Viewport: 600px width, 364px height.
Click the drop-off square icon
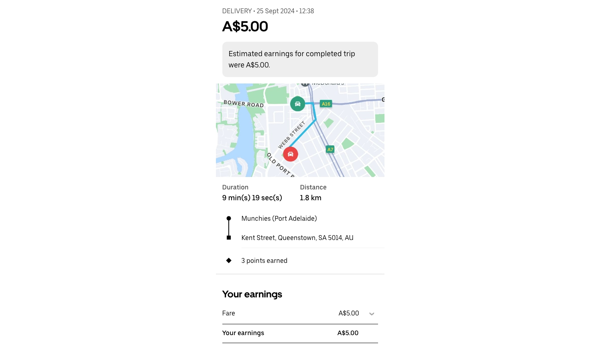click(229, 238)
